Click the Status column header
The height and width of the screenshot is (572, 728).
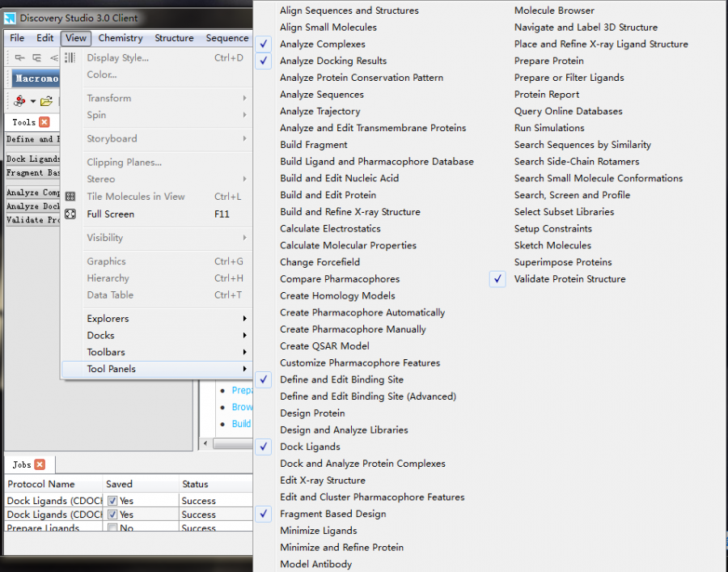(x=215, y=484)
